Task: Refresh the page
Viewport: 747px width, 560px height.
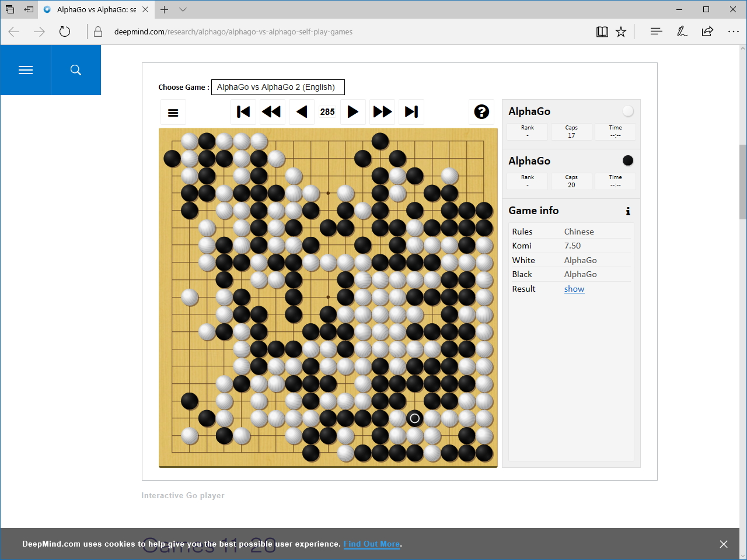Action: pos(65,32)
